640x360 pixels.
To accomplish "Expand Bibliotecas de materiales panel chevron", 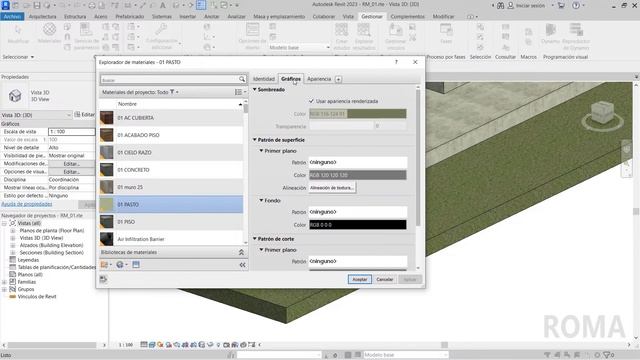I will pos(241,252).
